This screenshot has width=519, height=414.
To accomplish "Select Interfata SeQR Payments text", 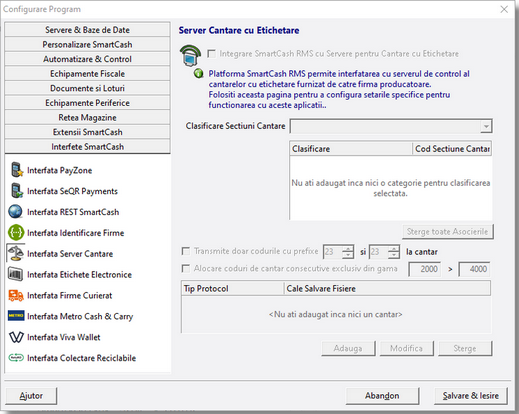I will point(72,191).
